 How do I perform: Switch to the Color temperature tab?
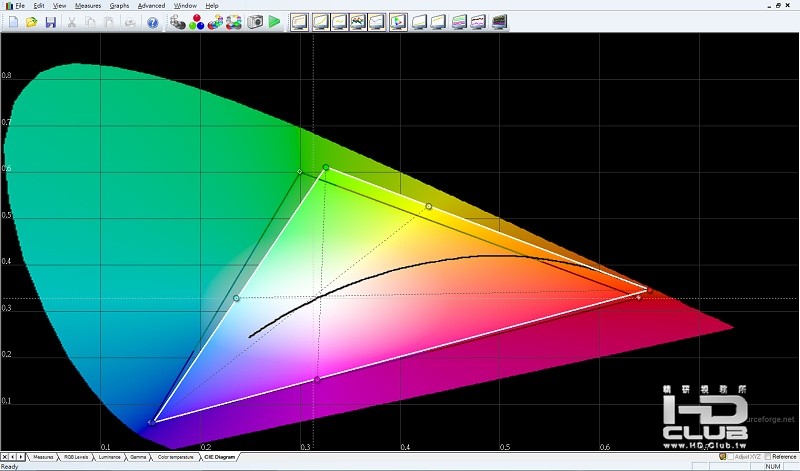click(x=175, y=457)
